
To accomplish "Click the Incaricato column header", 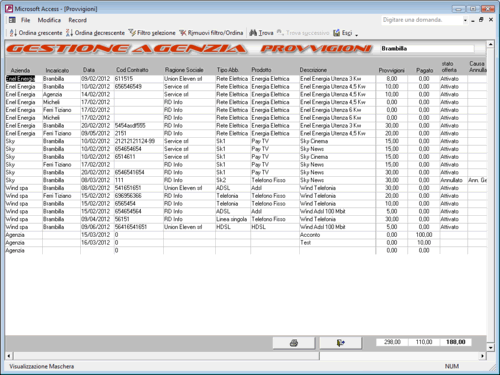I will [x=57, y=70].
